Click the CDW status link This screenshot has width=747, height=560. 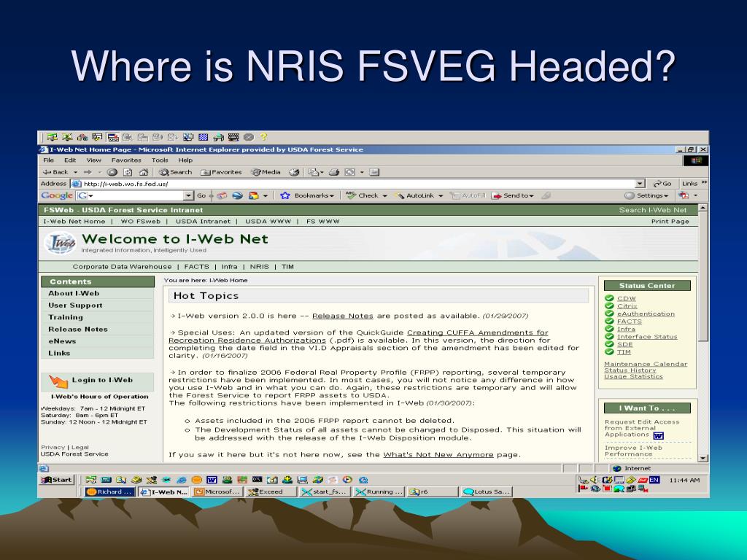(x=627, y=298)
